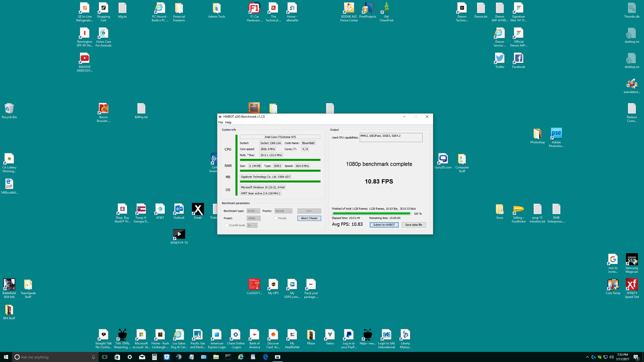Open the File menu in HWBOT x265
This screenshot has height=362, width=644.
(221, 122)
